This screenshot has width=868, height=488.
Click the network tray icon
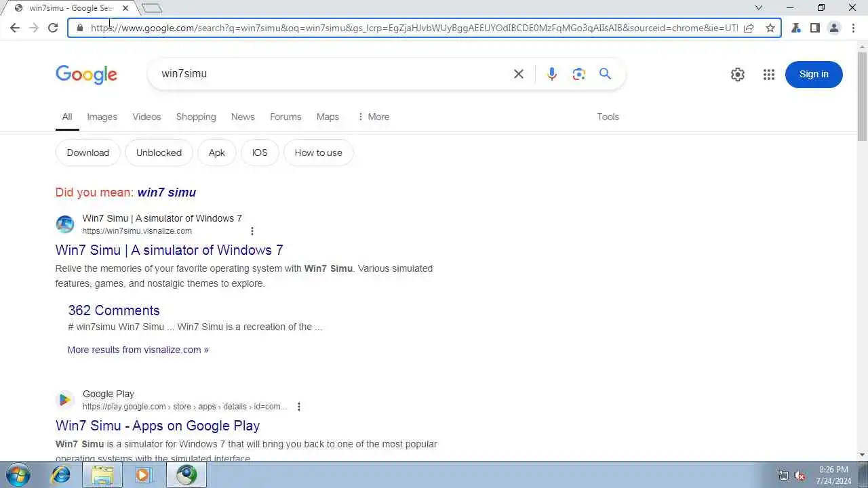point(783,476)
